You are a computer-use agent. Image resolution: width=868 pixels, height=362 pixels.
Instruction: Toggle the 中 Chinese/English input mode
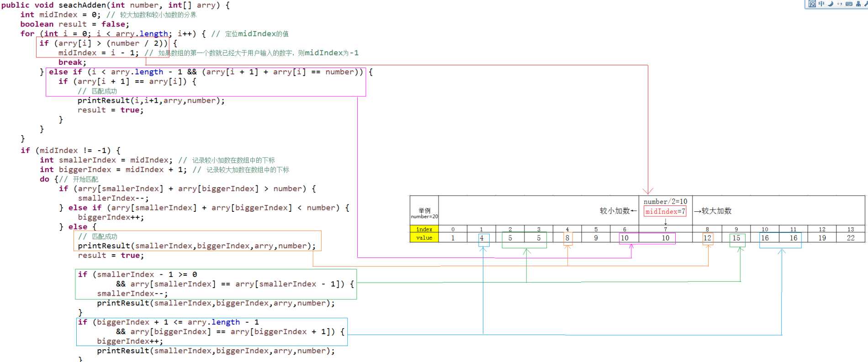click(821, 4)
